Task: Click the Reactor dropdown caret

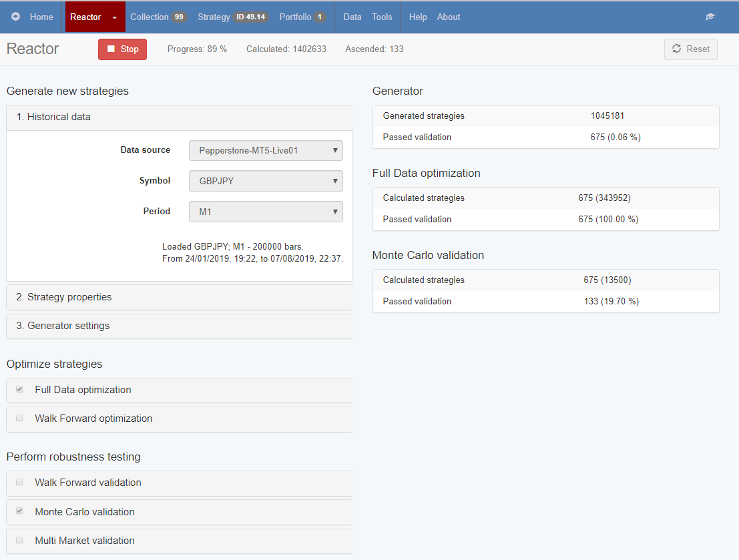Action: click(114, 17)
